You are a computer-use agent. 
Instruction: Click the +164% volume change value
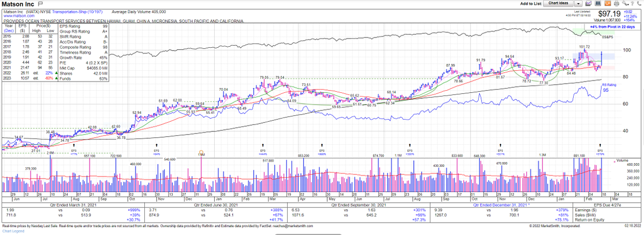[x=629, y=20]
